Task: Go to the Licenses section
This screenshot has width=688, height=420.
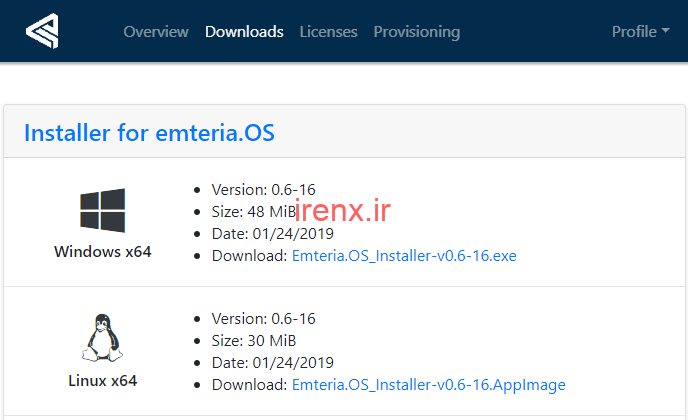Action: [x=328, y=32]
